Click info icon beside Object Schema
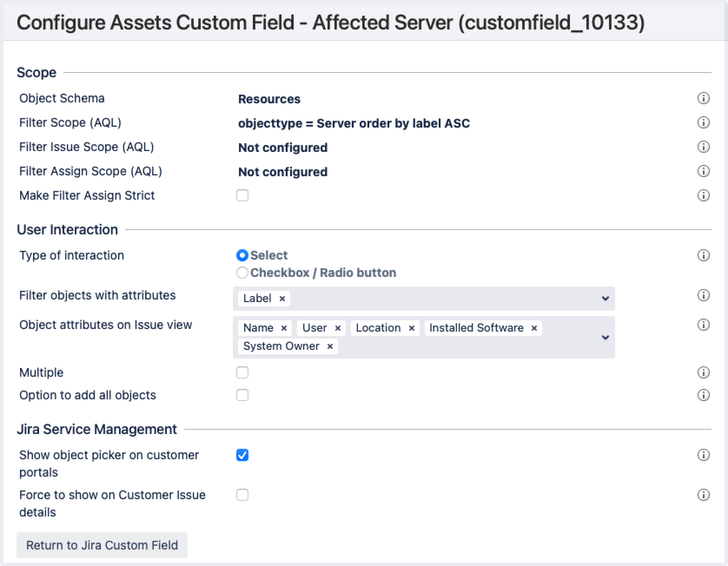Screen dimensions: 728x566 pyautogui.click(x=703, y=99)
